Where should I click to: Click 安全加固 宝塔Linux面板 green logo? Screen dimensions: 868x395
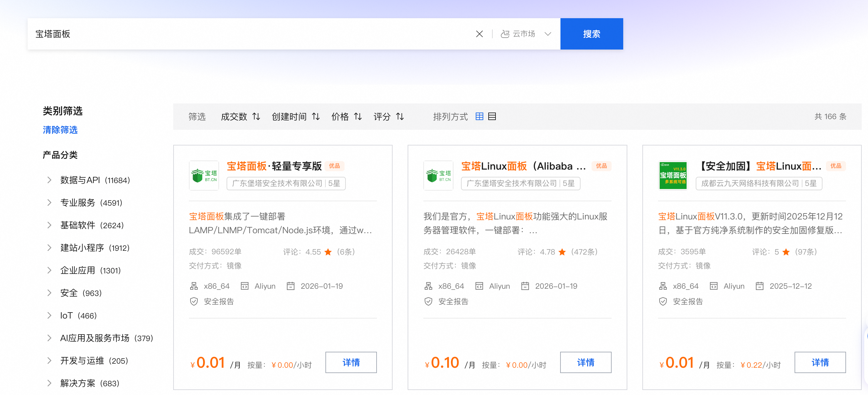coord(673,176)
